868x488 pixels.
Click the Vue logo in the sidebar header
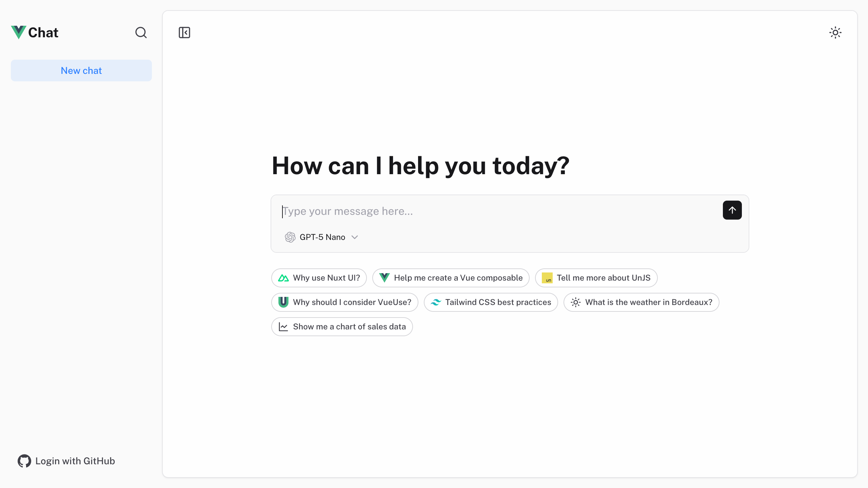[19, 32]
